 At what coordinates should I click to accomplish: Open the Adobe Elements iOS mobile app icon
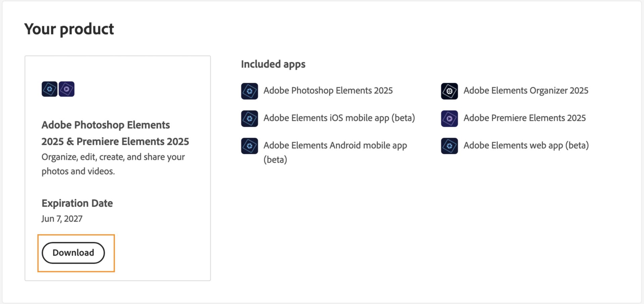pos(250,119)
